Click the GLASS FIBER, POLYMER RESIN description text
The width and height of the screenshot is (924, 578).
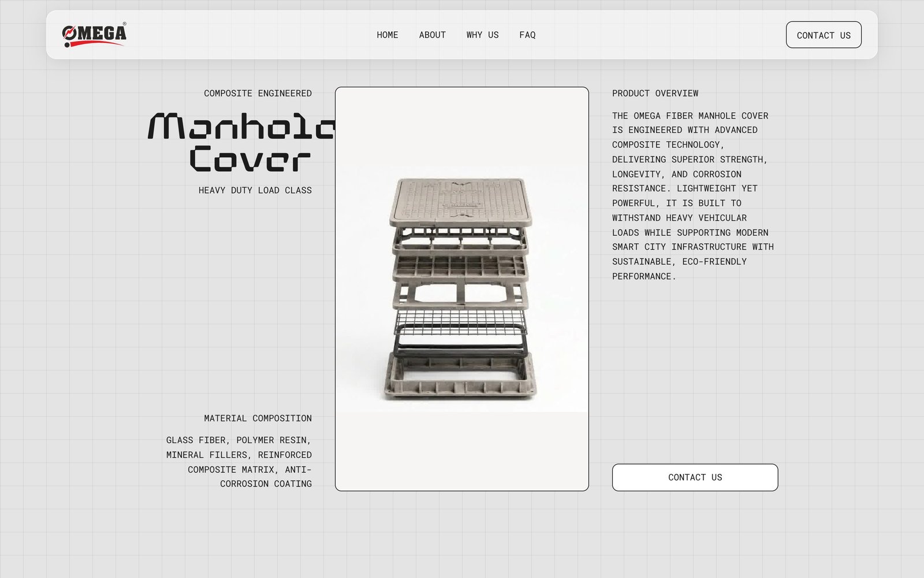pyautogui.click(x=239, y=462)
